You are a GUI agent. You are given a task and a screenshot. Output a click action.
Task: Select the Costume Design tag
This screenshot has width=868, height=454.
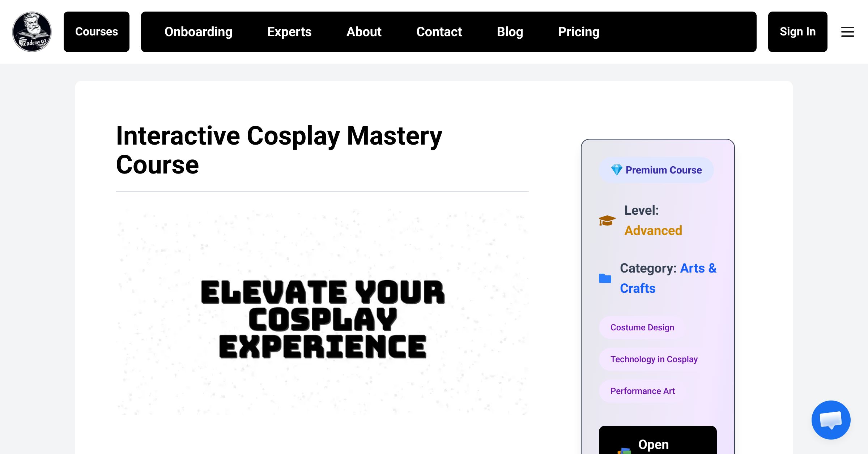click(x=642, y=327)
